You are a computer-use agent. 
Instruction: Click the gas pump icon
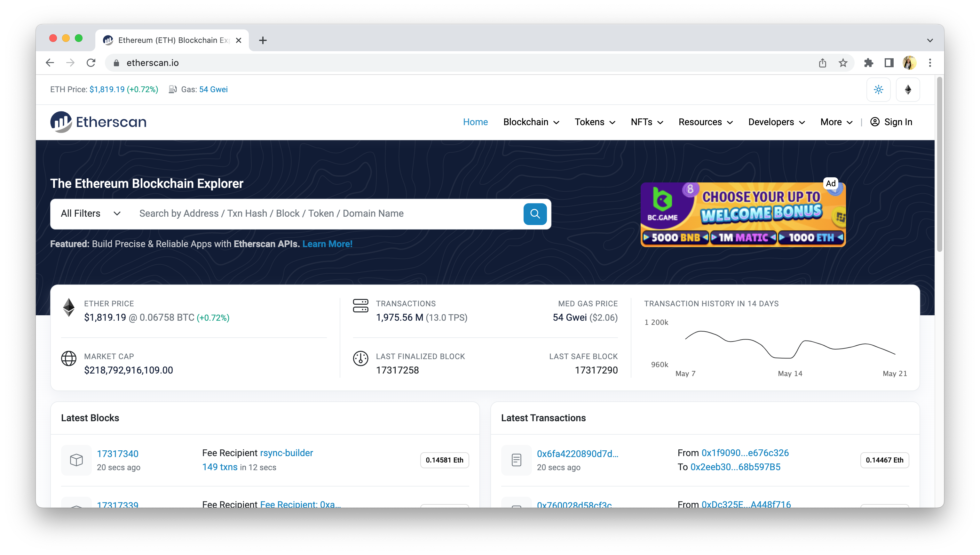[172, 89]
